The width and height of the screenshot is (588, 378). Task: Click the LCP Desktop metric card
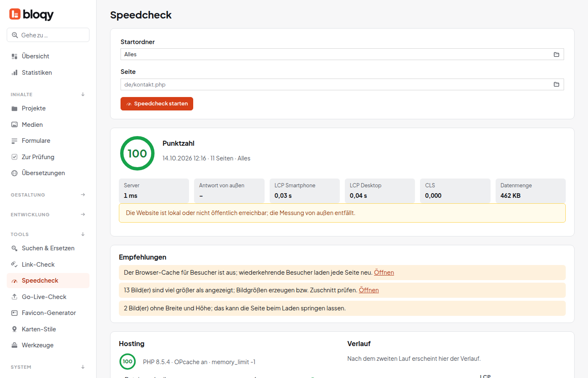pyautogui.click(x=380, y=191)
